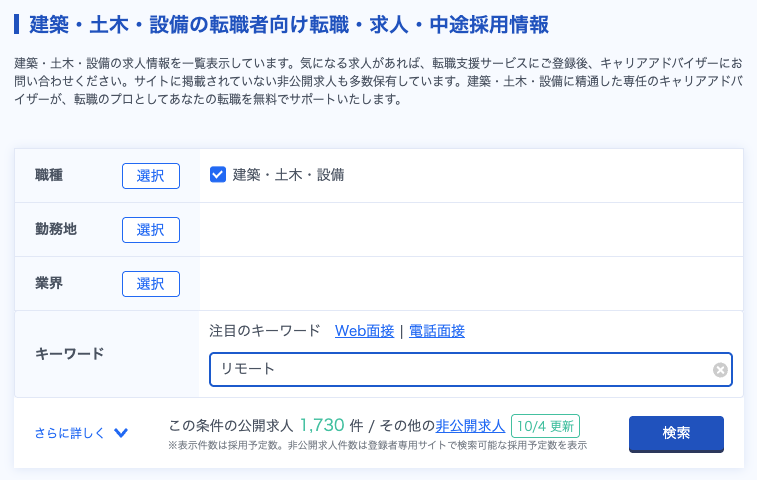Viewport: 757px width, 480px height.
Task: Click the 10/4 更新 update badge
Action: point(545,425)
